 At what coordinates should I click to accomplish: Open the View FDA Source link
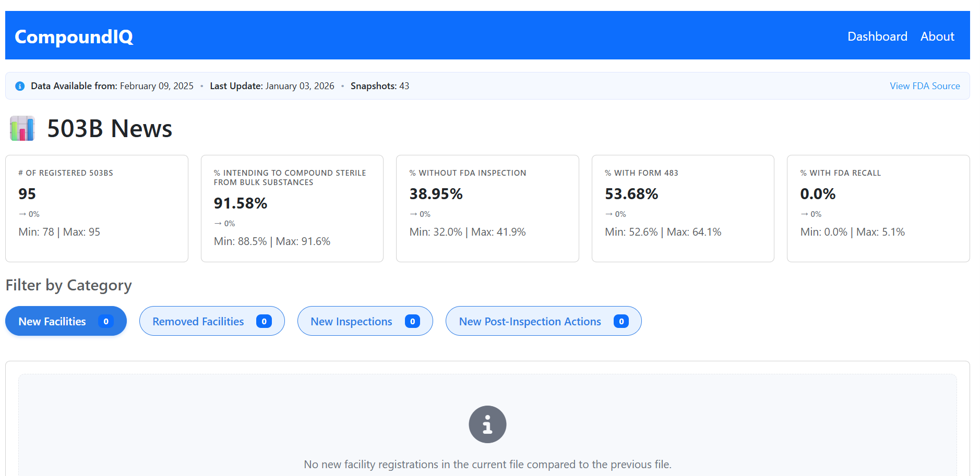point(925,86)
